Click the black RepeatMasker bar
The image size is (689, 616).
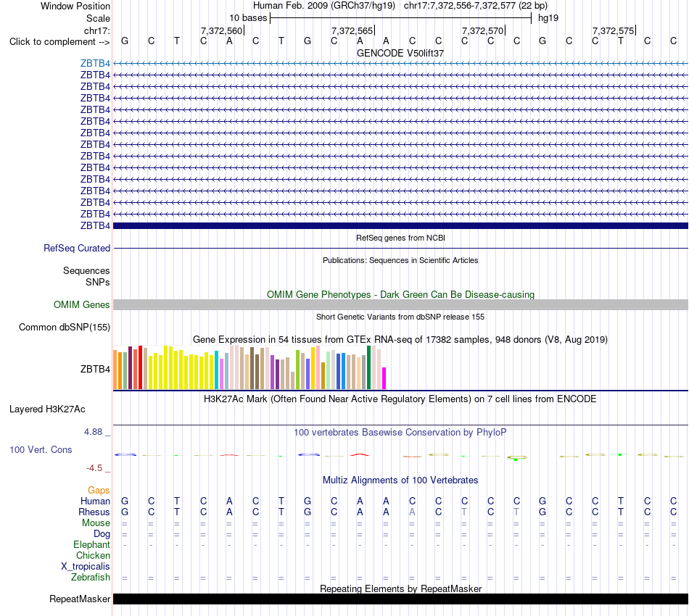[x=400, y=599]
